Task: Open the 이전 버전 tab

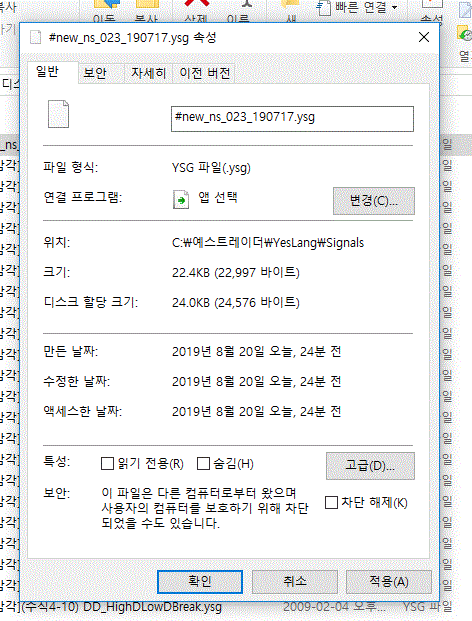Action: [x=204, y=73]
